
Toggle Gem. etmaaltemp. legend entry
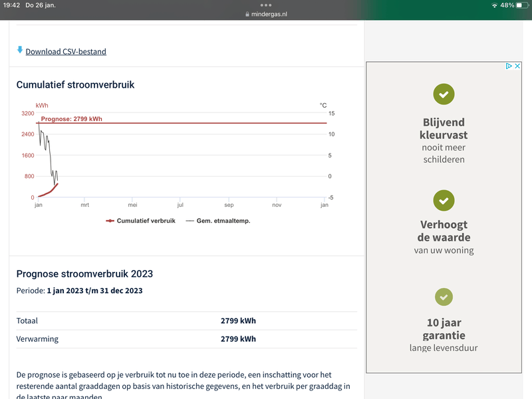point(218,221)
